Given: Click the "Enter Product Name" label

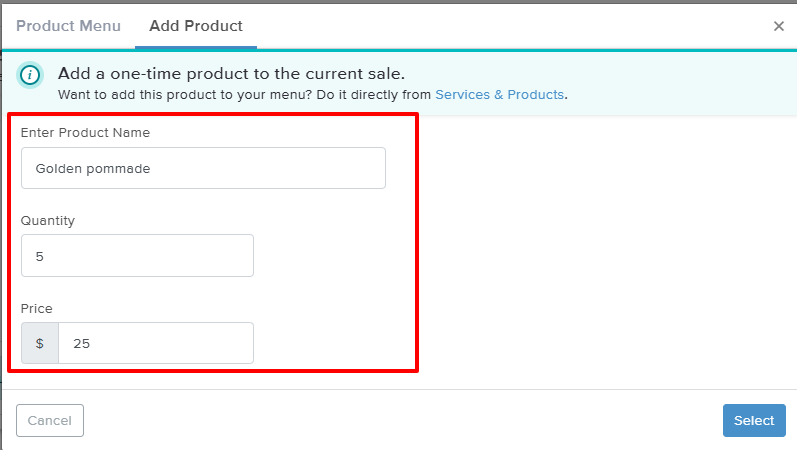Looking at the screenshot, I should (85, 132).
